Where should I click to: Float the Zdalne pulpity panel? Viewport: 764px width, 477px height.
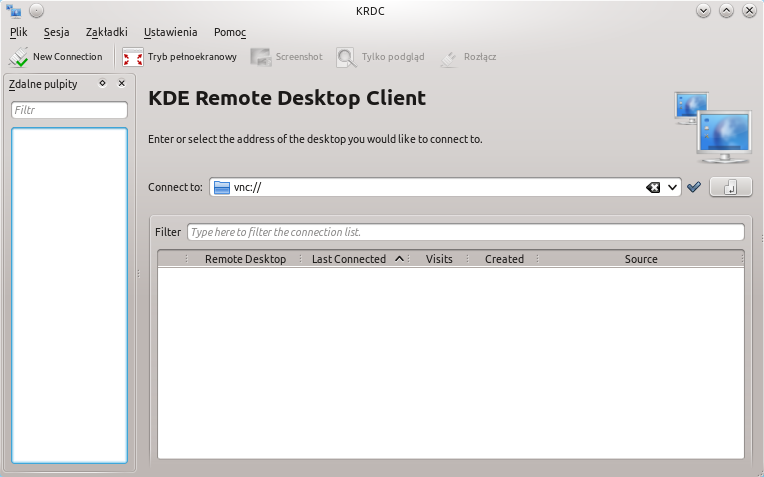[x=102, y=83]
